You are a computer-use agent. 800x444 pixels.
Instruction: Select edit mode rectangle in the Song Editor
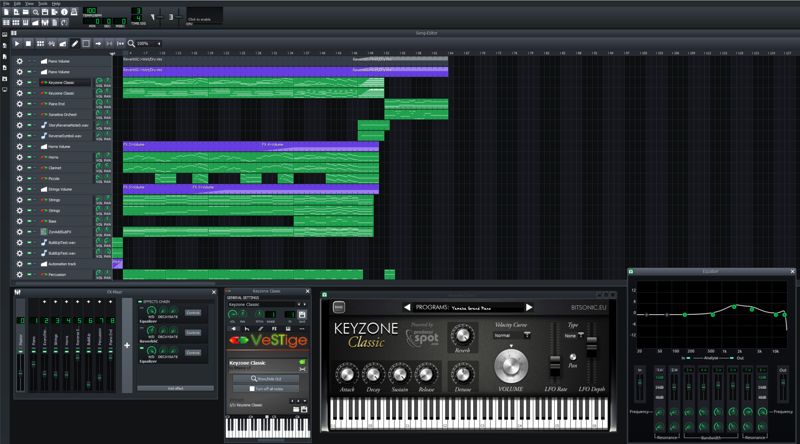[x=86, y=43]
